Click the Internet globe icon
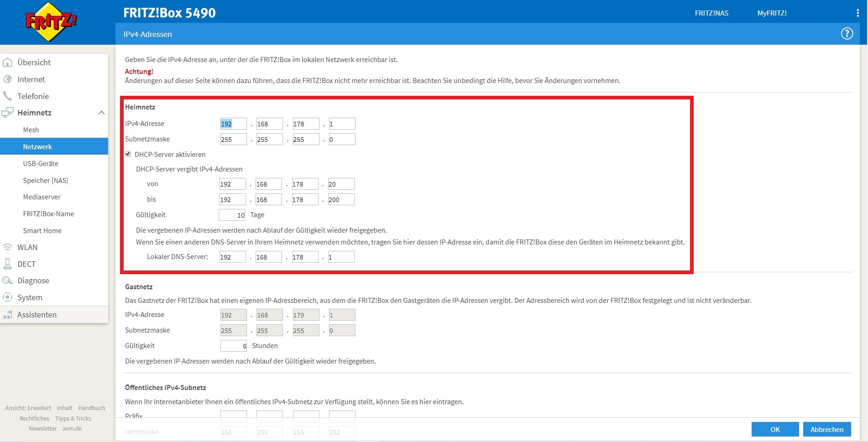The height and width of the screenshot is (442, 868). point(8,79)
